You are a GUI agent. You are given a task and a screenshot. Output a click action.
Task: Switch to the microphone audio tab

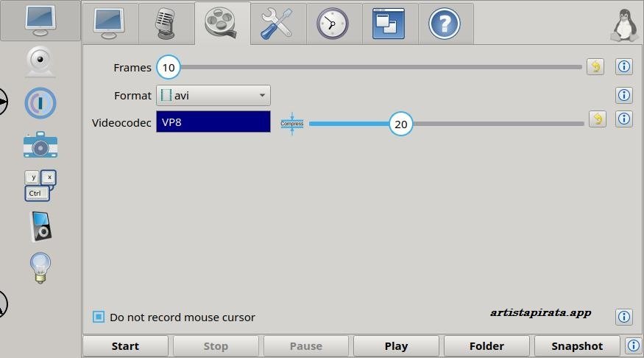coord(166,24)
